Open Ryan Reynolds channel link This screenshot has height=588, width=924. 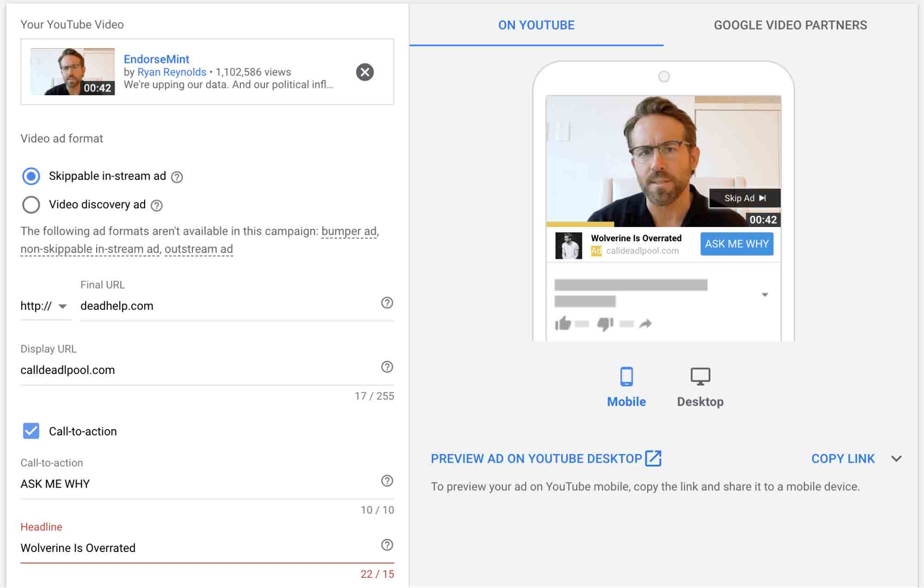click(172, 72)
